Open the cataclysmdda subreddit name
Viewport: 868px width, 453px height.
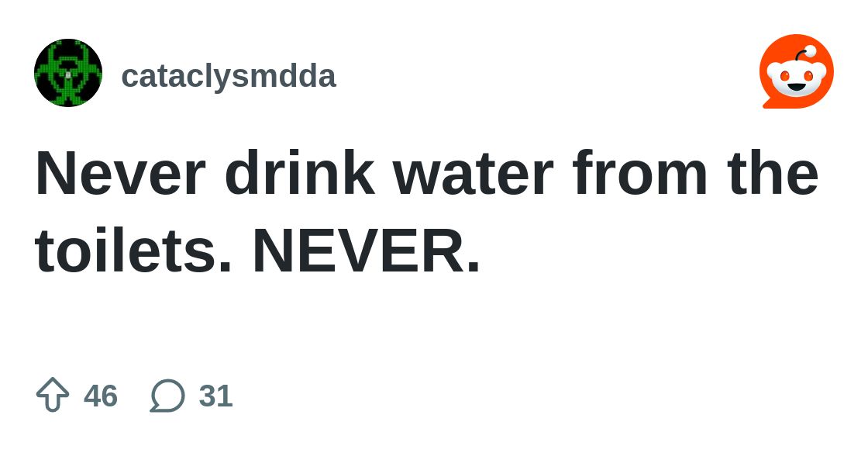229,76
